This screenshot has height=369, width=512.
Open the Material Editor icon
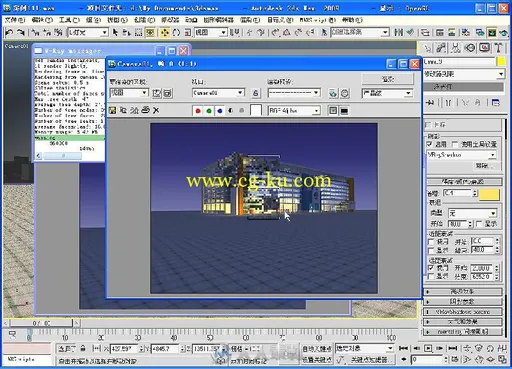coord(466,32)
